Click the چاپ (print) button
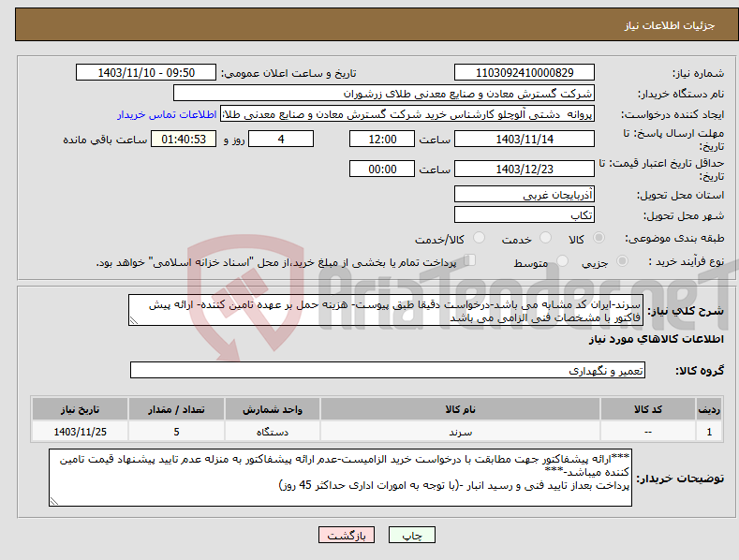The width and height of the screenshot is (739, 560). pyautogui.click(x=411, y=535)
